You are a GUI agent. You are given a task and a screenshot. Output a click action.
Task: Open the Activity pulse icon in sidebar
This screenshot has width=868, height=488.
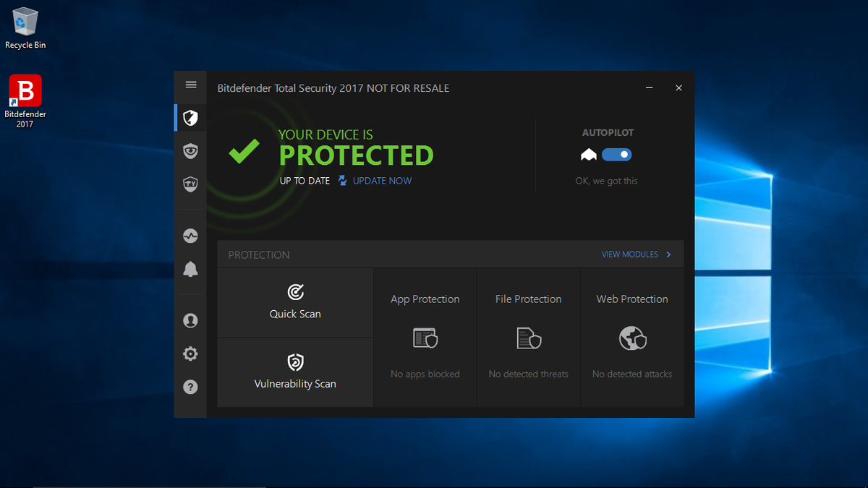pos(190,236)
